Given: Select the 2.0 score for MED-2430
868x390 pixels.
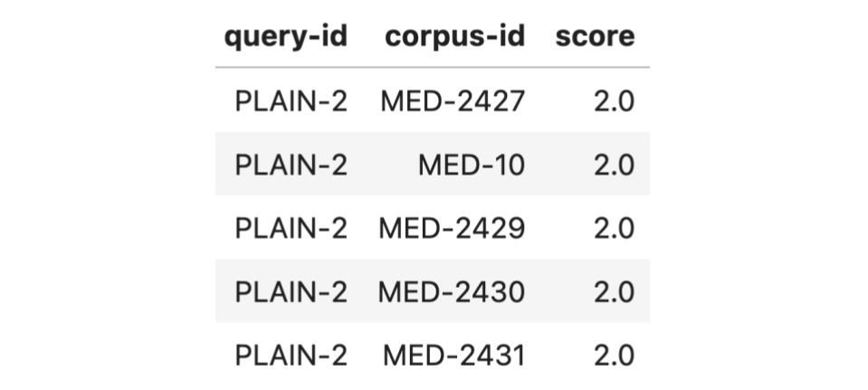Looking at the screenshot, I should [614, 291].
